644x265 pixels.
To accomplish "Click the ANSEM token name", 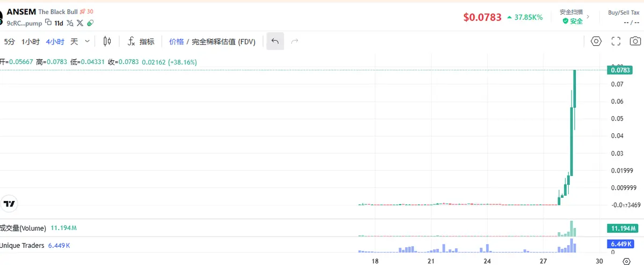I will click(x=21, y=11).
